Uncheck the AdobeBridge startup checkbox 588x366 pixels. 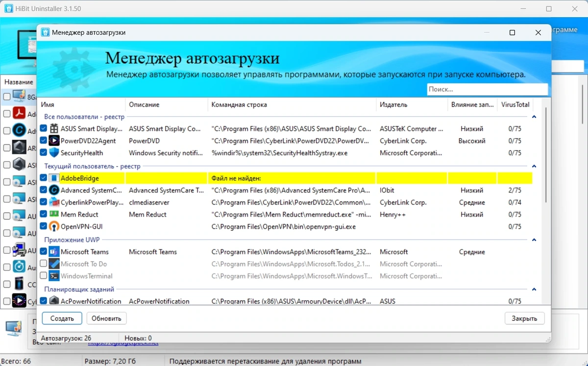(x=44, y=178)
